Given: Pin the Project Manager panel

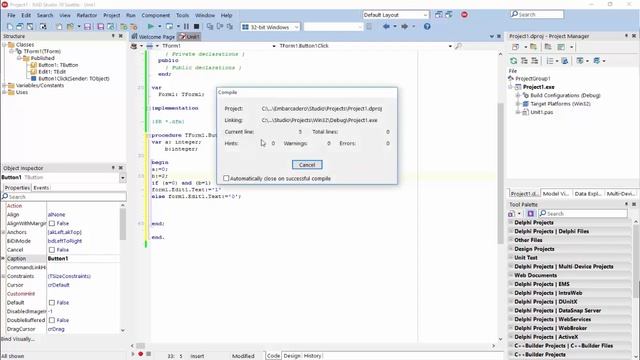Looking at the screenshot, I should [626, 36].
